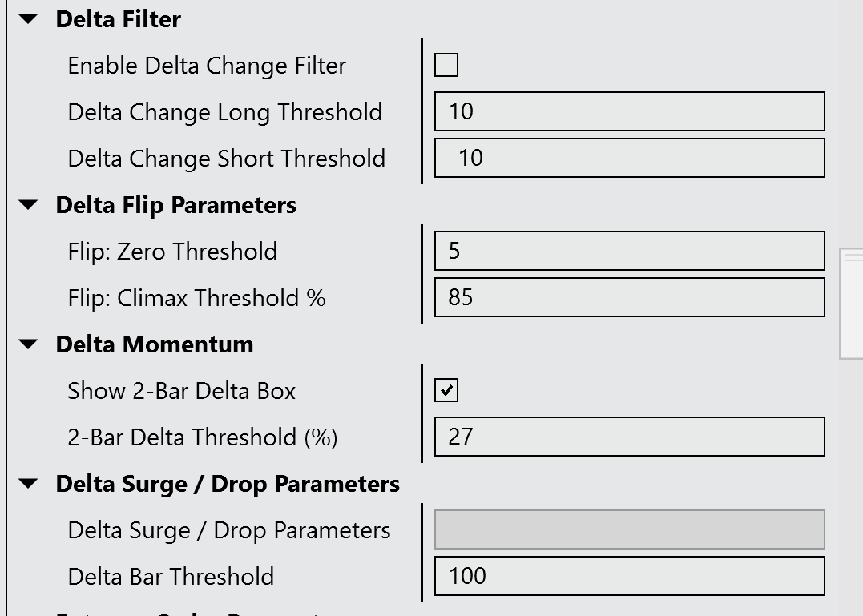
Task: Uncheck Show 2-Bar Delta Box
Action: (x=446, y=390)
